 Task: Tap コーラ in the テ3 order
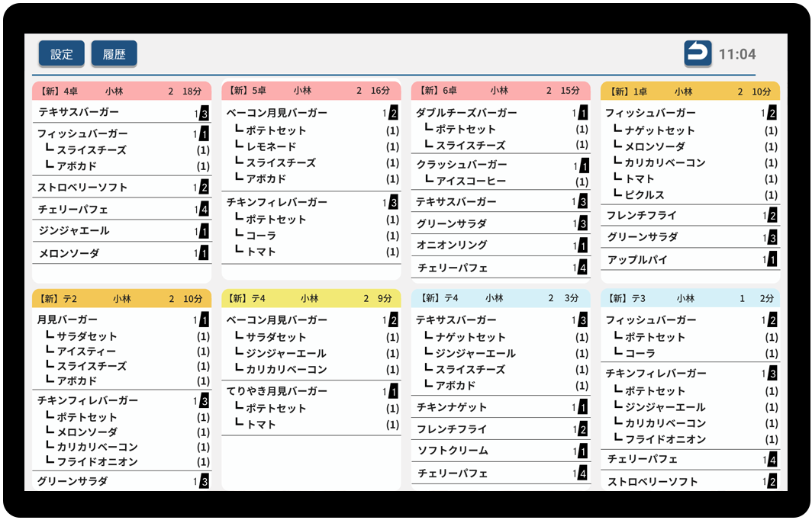click(x=691, y=353)
